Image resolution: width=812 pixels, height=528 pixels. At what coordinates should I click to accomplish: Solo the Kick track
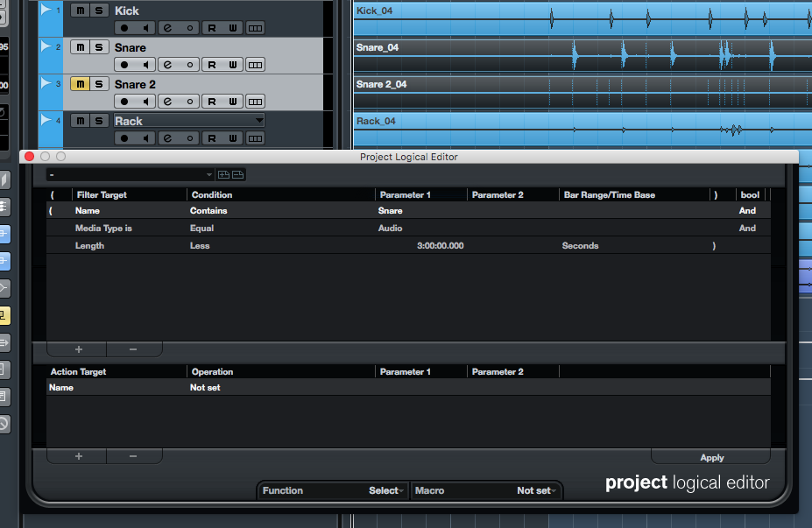[x=99, y=11]
